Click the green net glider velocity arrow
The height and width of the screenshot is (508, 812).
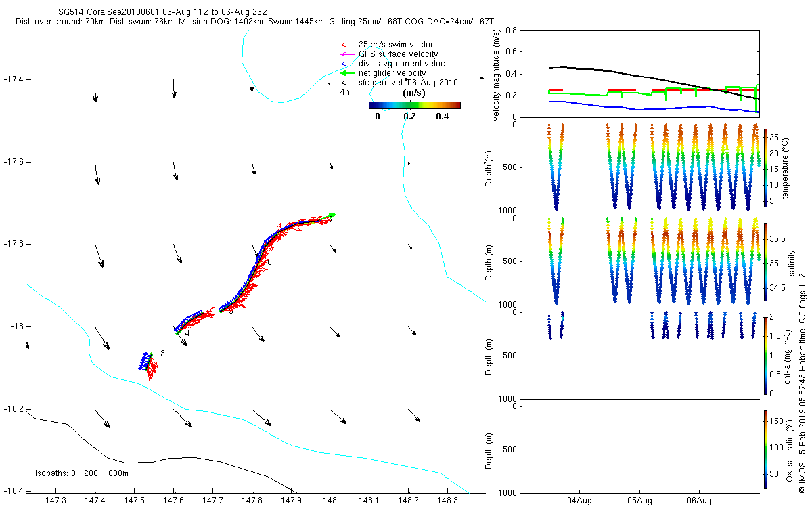coord(347,73)
